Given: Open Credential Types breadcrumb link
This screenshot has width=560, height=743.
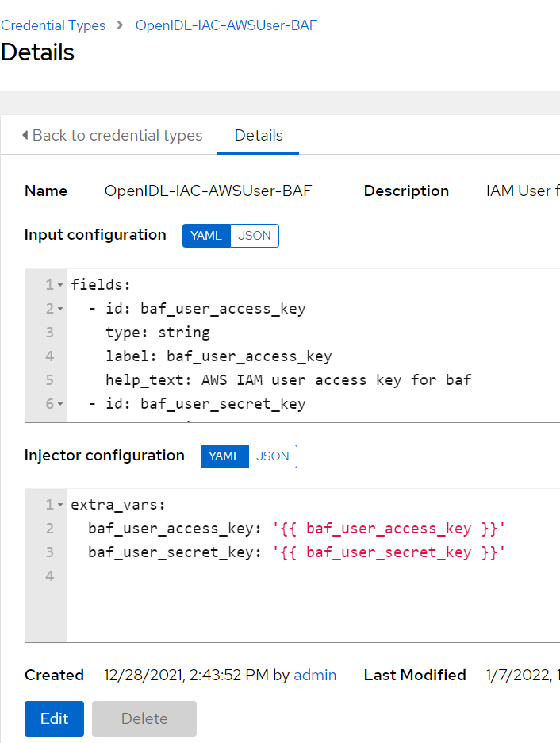Looking at the screenshot, I should 53,25.
